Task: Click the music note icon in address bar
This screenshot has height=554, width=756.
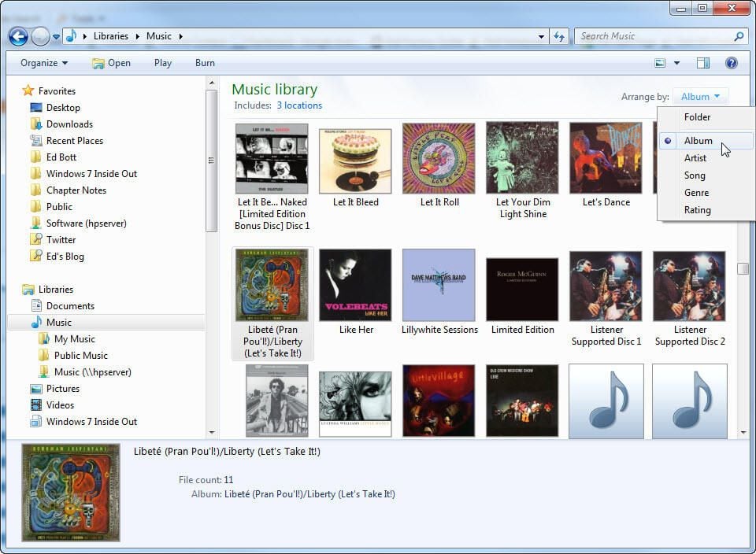Action: point(72,35)
